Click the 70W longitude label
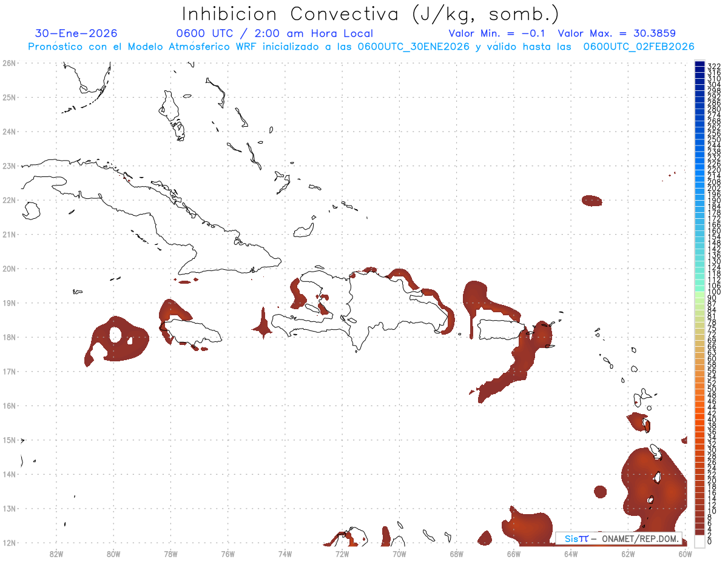The height and width of the screenshot is (562, 728). coord(399,554)
